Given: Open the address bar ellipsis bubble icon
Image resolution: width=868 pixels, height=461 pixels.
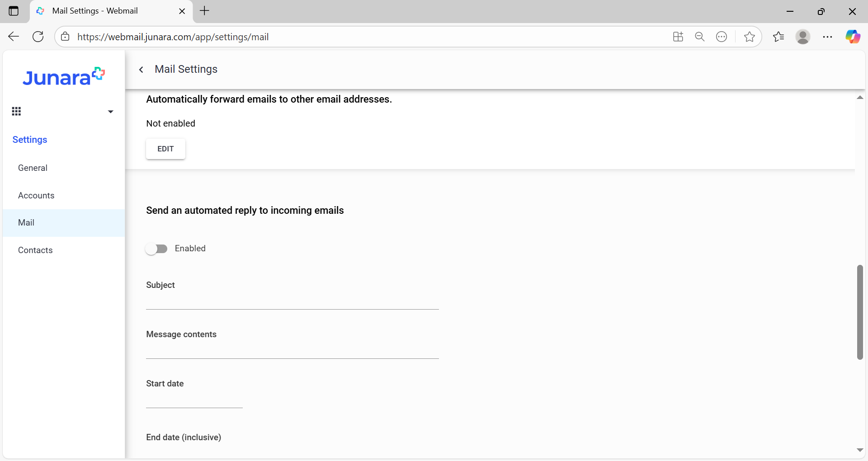Looking at the screenshot, I should 722,37.
